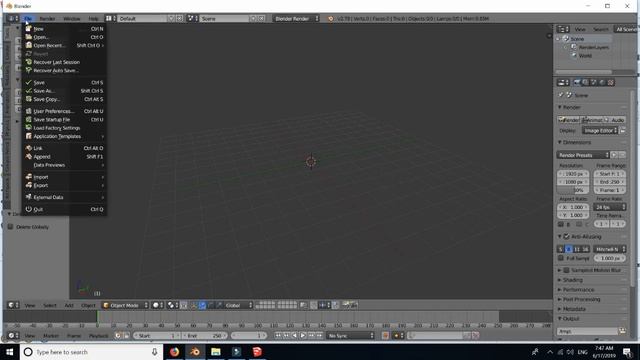Click the scene browse icon

pos(192,18)
